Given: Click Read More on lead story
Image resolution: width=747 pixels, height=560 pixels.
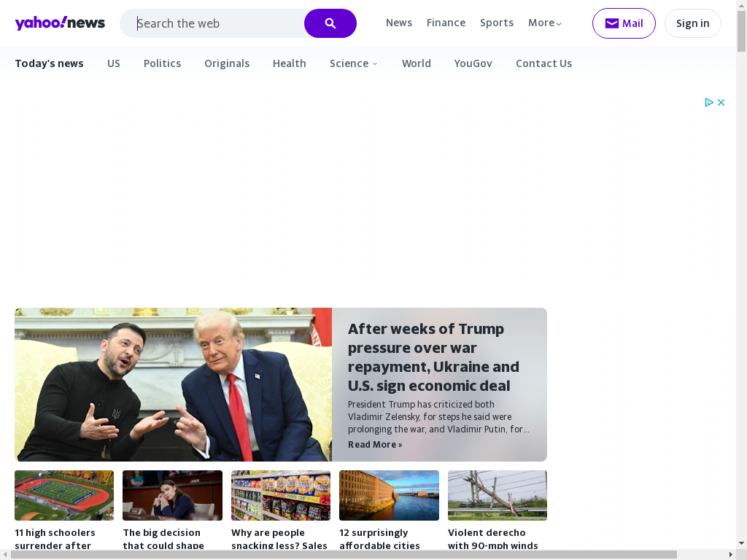Looking at the screenshot, I should tap(375, 444).
